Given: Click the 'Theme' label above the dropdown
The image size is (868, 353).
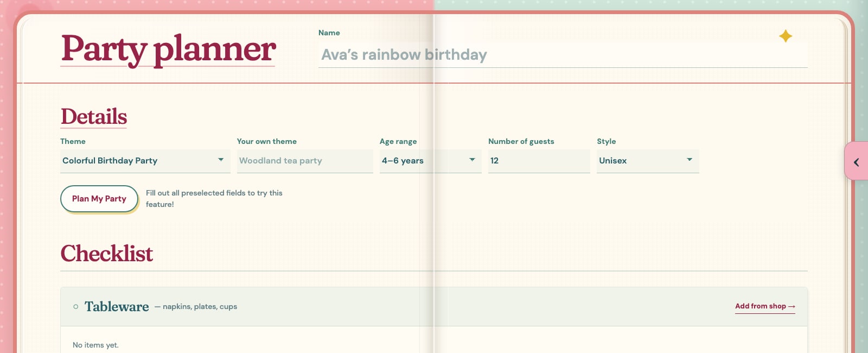Looking at the screenshot, I should click(x=73, y=141).
